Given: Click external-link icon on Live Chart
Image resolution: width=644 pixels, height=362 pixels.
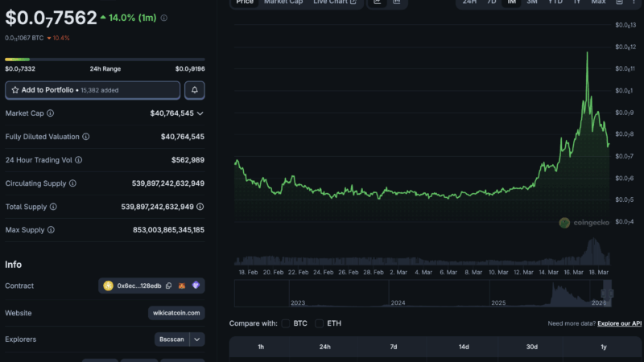Looking at the screenshot, I should (x=353, y=2).
